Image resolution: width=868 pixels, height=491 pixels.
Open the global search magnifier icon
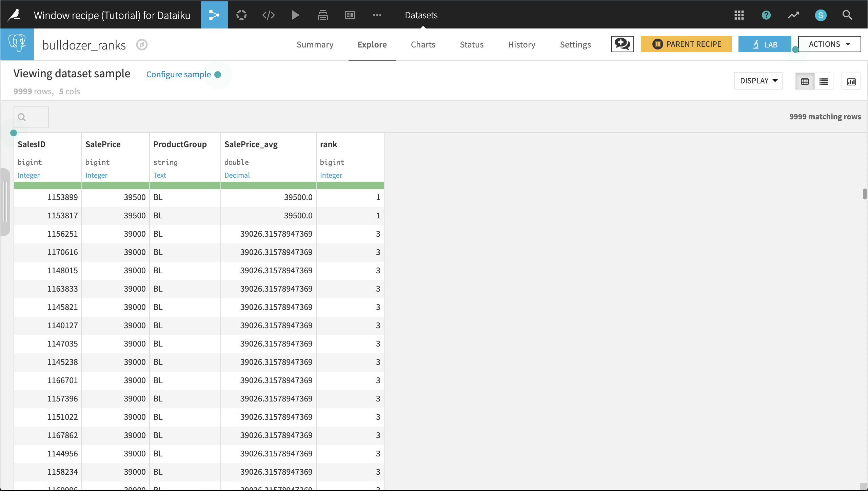(x=847, y=15)
